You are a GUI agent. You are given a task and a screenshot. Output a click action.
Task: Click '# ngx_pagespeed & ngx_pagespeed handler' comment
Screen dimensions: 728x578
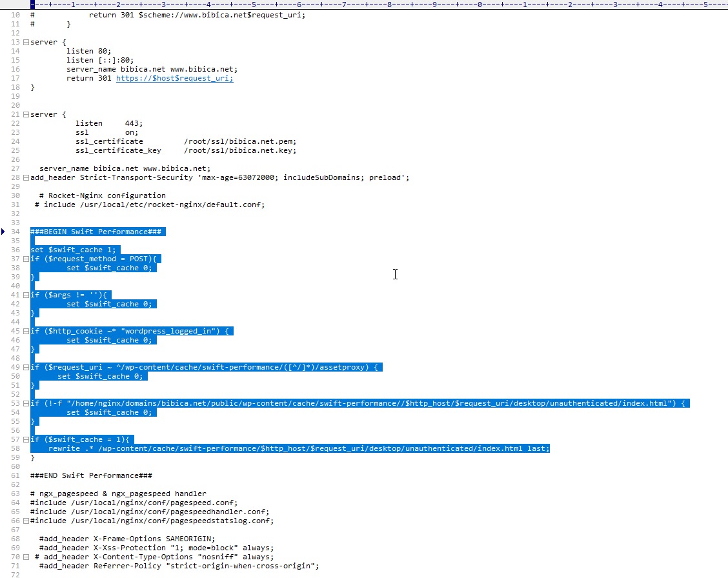(118, 493)
